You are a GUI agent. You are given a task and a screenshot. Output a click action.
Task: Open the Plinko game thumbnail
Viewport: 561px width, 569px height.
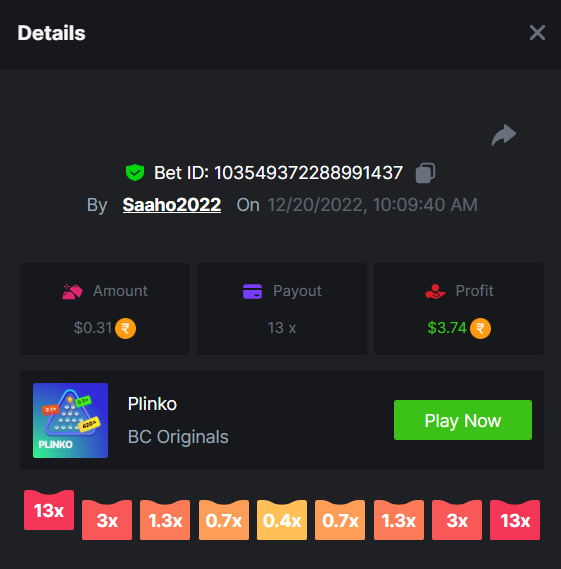coord(70,421)
